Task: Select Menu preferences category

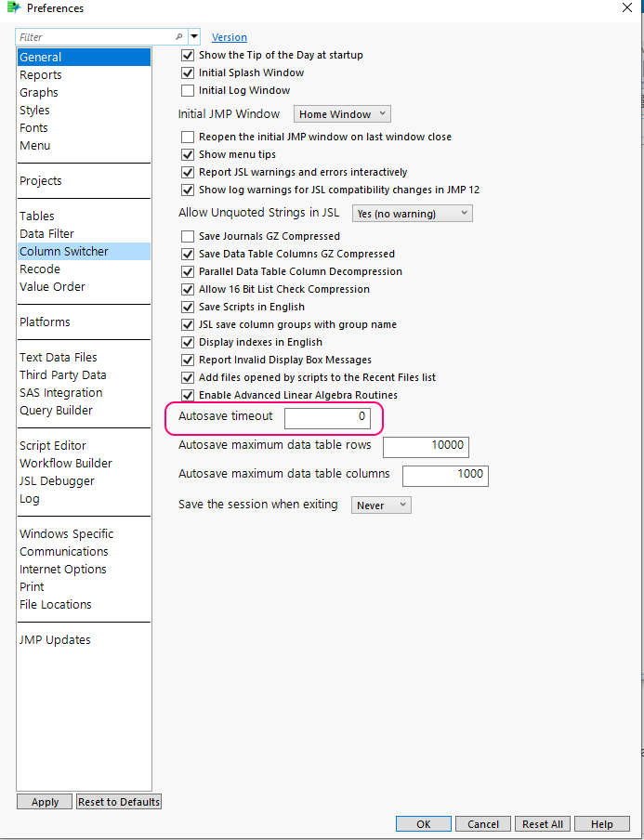Action: [85, 146]
